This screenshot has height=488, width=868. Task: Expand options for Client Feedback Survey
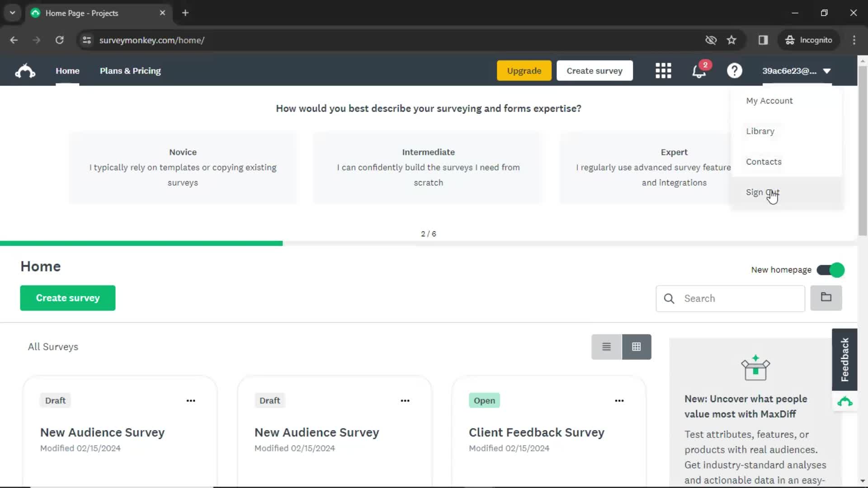(619, 400)
